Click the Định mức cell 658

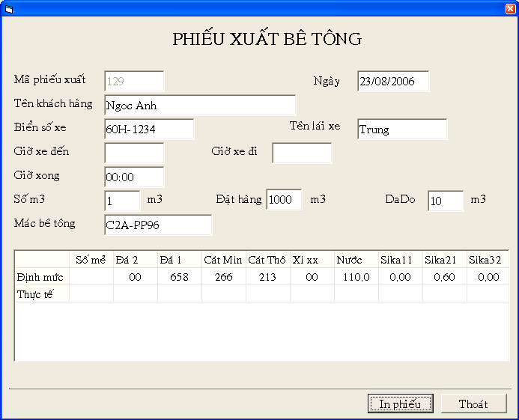coord(180,277)
